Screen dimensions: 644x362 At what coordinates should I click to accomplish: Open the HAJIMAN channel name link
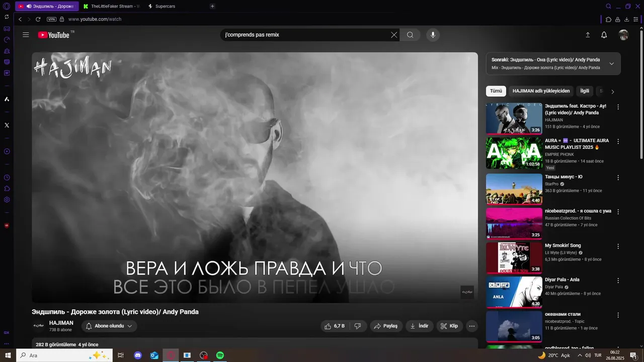61,323
